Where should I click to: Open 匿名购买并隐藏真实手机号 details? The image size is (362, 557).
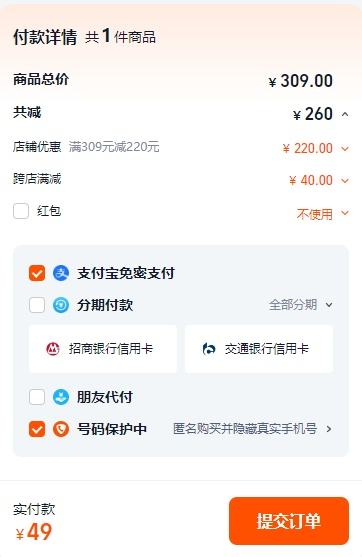click(x=253, y=429)
